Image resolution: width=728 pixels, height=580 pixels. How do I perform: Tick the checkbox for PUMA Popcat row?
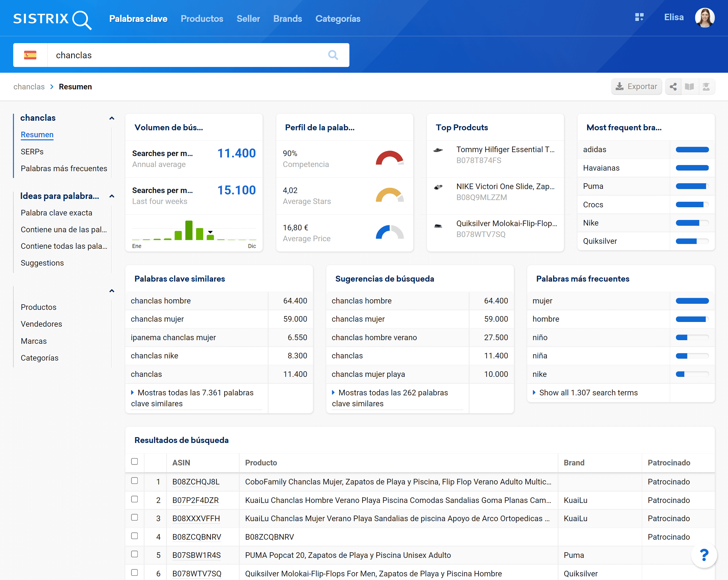[x=134, y=554]
